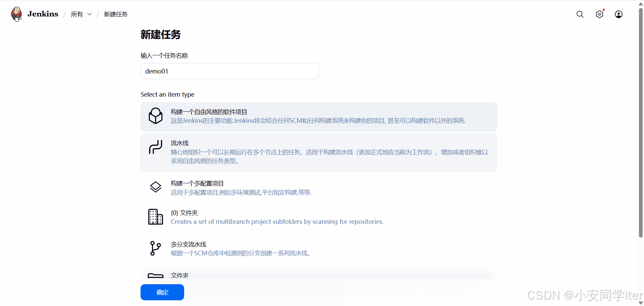Screen dimensions: 644x306
Task: Expand the 所有 breadcrumb dropdown chevron
Action: [x=90, y=14]
